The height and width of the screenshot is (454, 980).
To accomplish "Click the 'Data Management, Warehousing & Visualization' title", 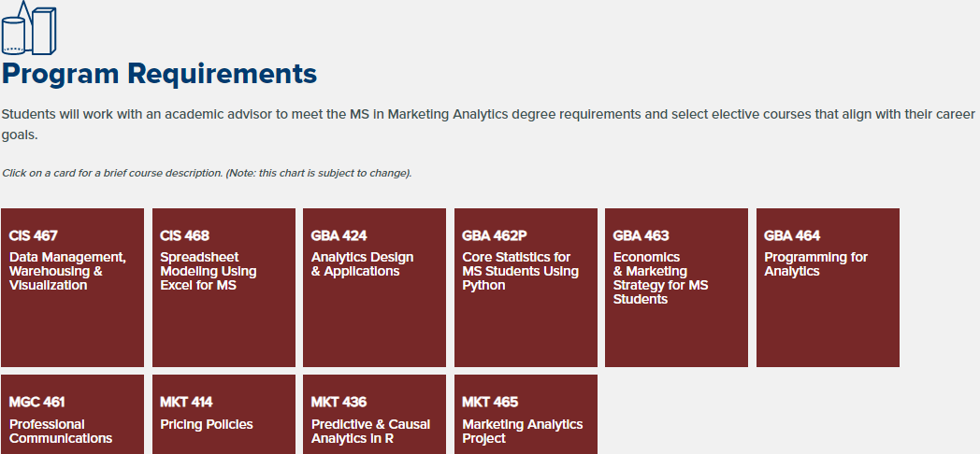I will [67, 271].
